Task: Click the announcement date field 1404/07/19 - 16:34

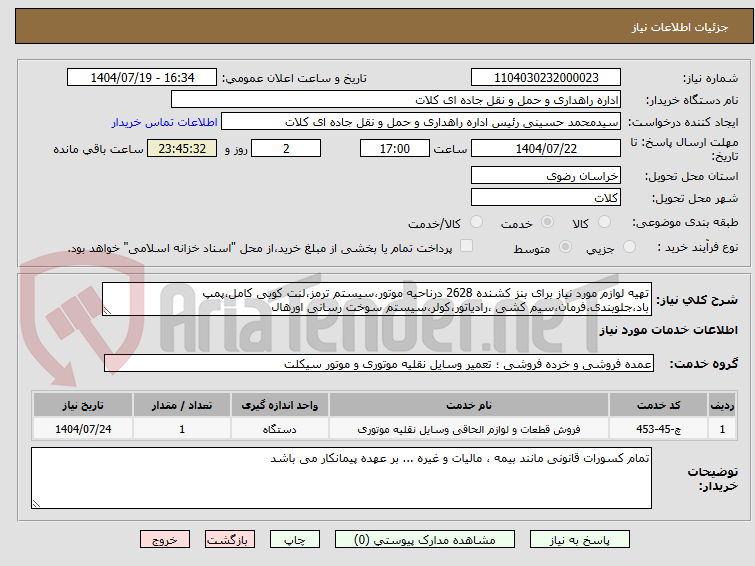Action: pos(142,78)
